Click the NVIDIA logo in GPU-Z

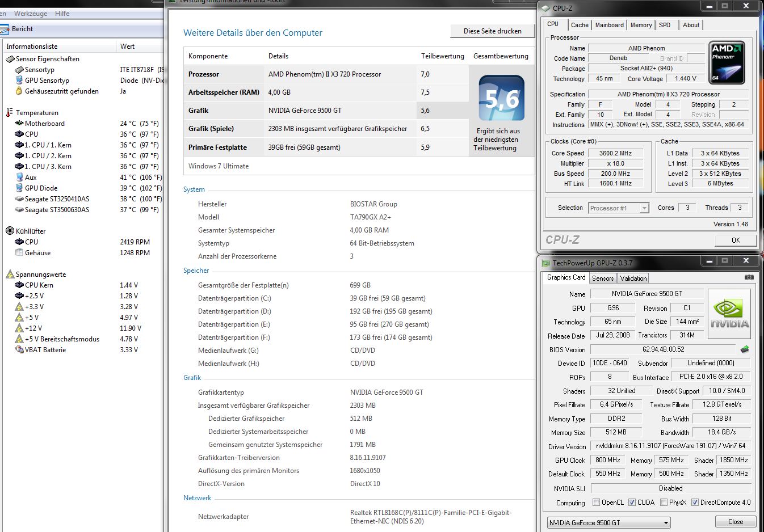[x=729, y=314]
